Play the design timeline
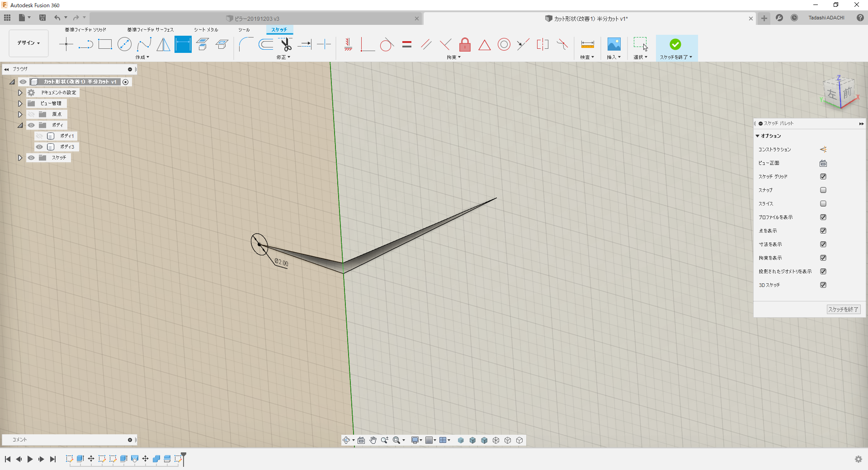The width and height of the screenshot is (868, 470). (30, 459)
